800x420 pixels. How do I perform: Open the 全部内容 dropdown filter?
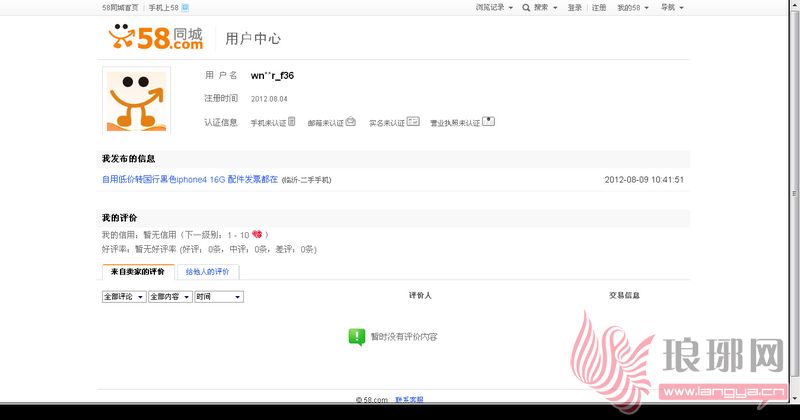click(170, 297)
